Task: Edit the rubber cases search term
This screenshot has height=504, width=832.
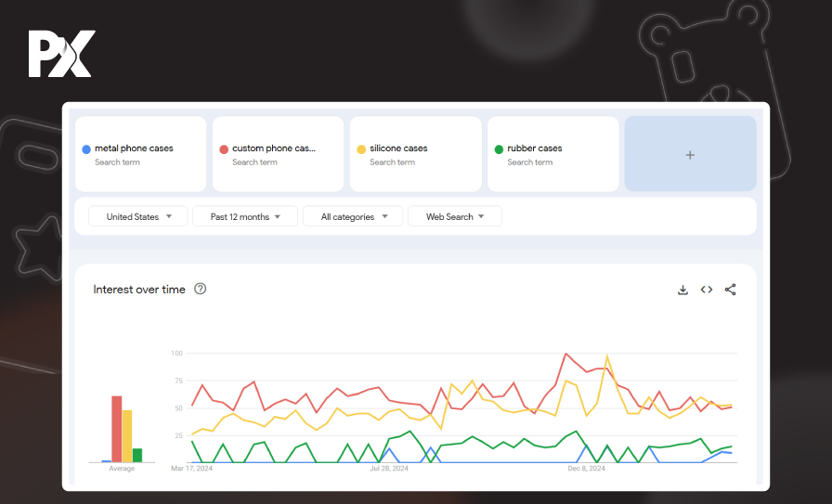Action: (535, 149)
